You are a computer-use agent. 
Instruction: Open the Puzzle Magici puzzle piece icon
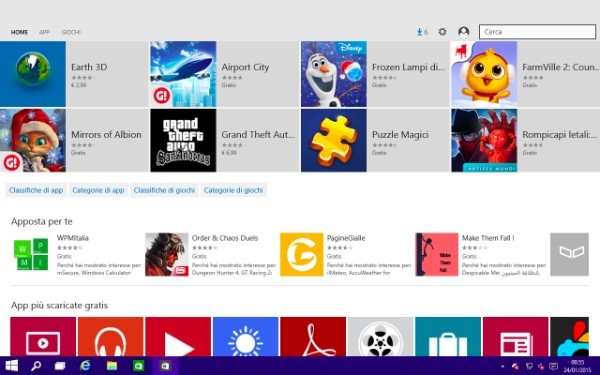click(334, 140)
